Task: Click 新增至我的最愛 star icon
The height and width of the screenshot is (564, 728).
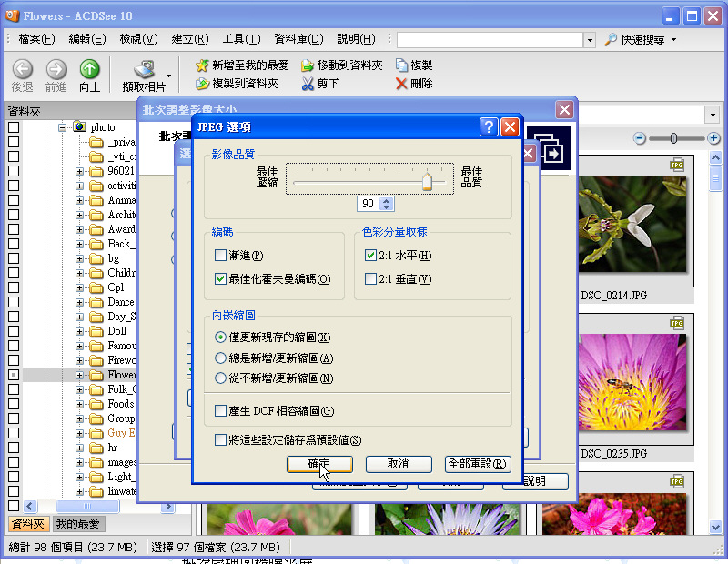Action: pyautogui.click(x=202, y=65)
